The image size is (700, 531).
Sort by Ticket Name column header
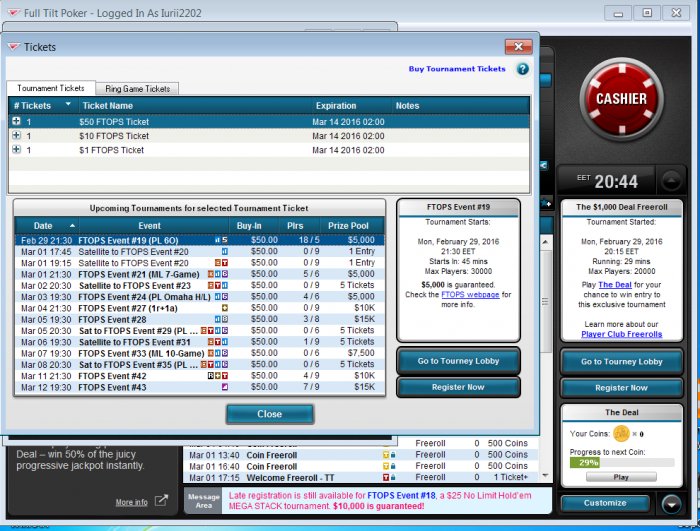(194, 106)
